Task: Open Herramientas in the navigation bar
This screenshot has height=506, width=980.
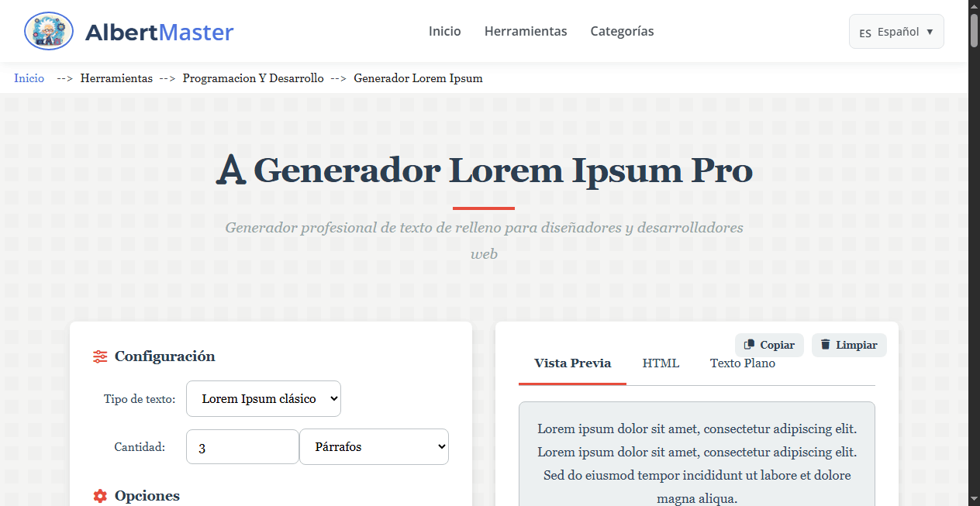Action: [x=526, y=31]
